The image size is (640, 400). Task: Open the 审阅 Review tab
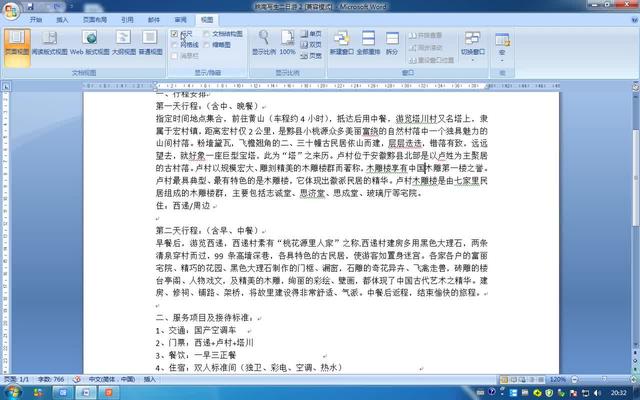pos(180,20)
